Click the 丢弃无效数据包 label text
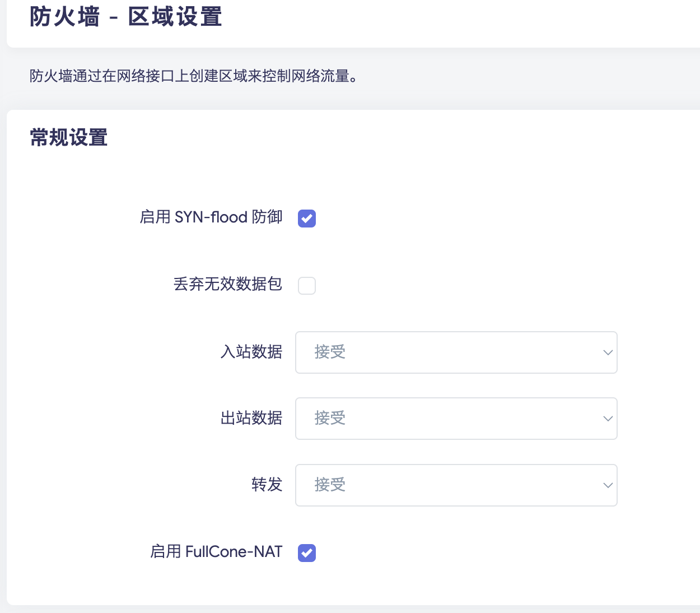 (x=227, y=284)
